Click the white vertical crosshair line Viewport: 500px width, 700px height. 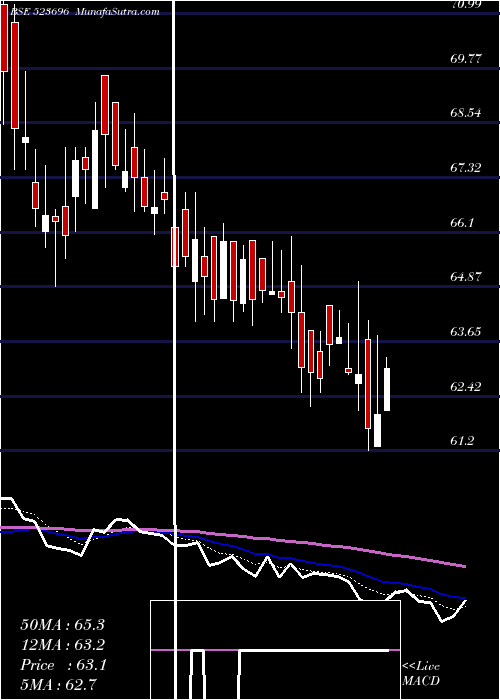tap(174, 350)
